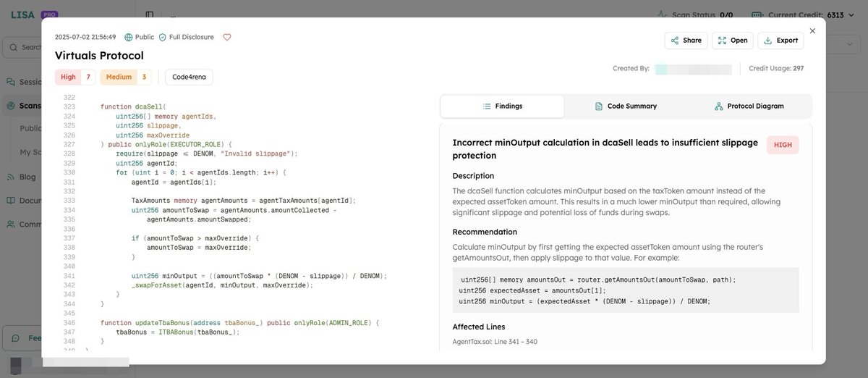Click the finding title about dcaSell minOutput
The width and height of the screenshot is (868, 378).
pos(605,148)
